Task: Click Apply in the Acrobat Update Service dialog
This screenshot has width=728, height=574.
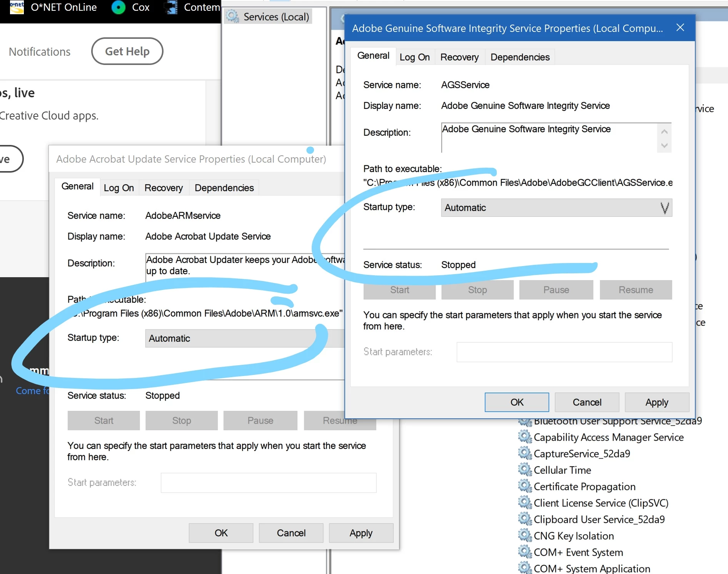Action: 361,533
